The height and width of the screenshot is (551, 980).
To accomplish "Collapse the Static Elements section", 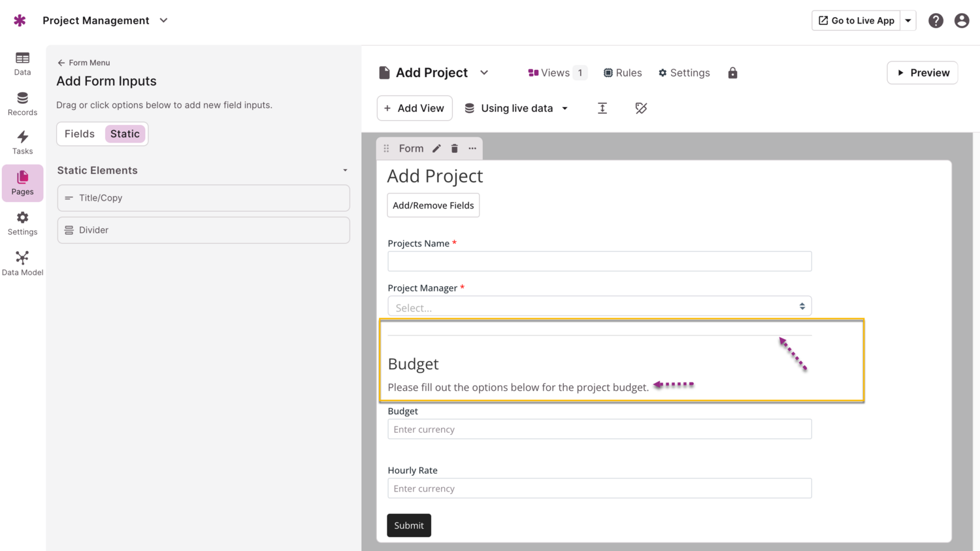I will [x=345, y=171].
